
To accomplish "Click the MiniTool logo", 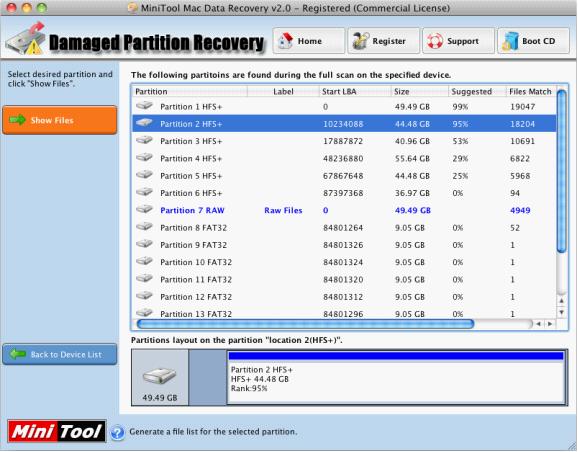I will click(56, 431).
